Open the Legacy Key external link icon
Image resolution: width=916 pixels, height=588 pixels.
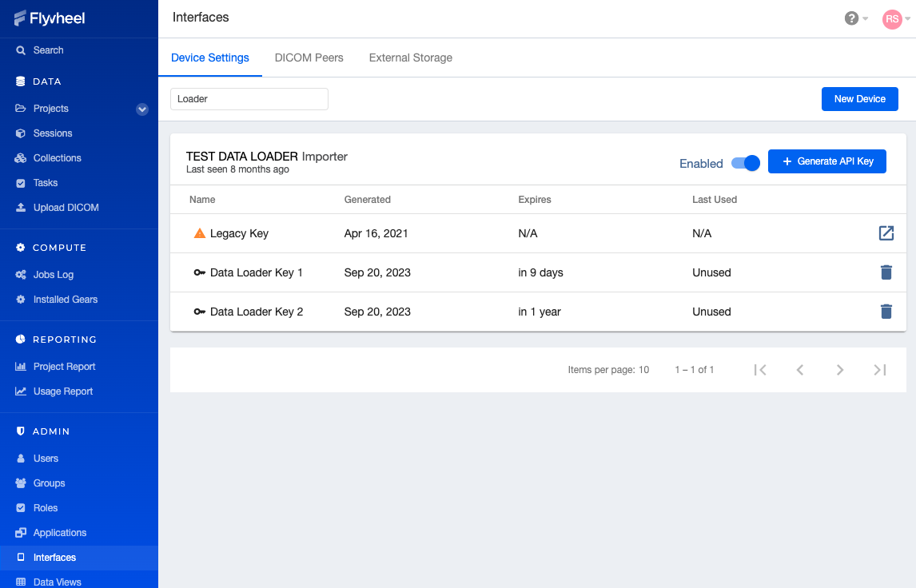point(886,233)
